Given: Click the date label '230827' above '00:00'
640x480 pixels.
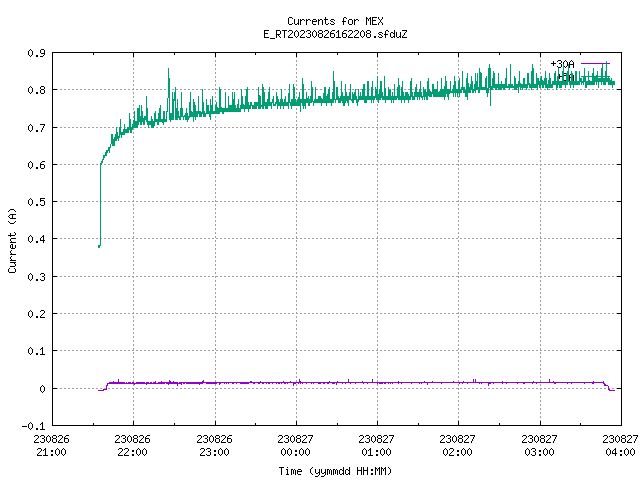Looking at the screenshot, I should (x=295, y=439).
